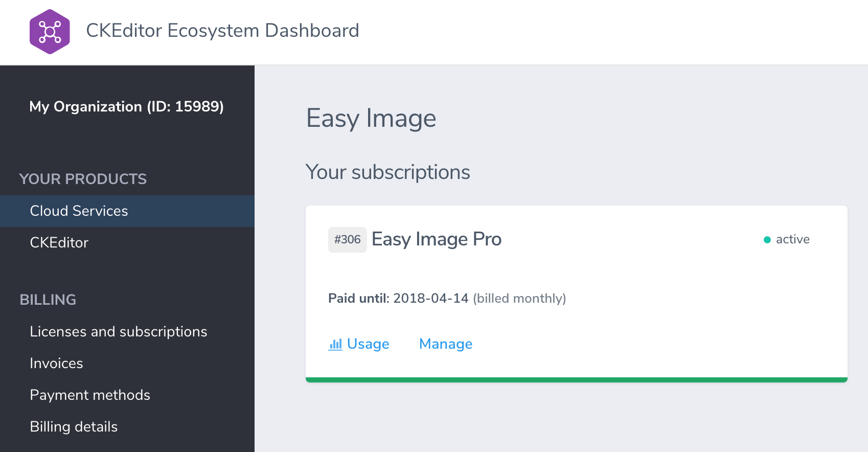Click the Easy Image Pro subscription name
Viewport: 868px width, 452px height.
437,239
